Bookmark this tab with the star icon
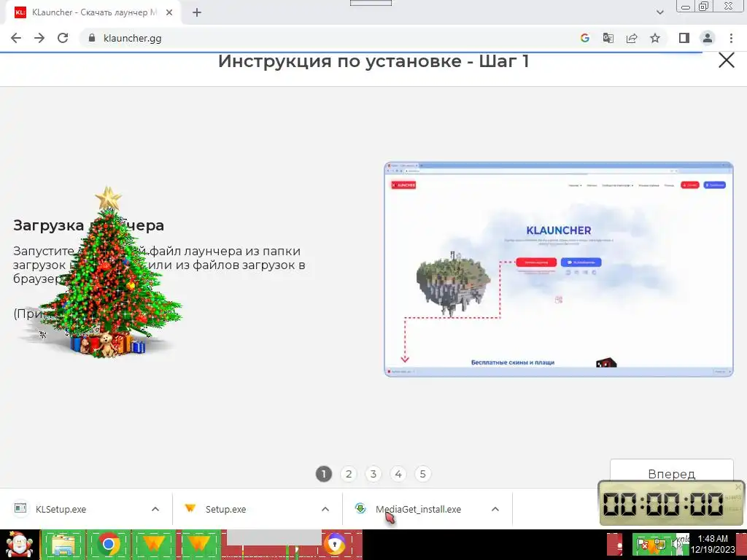This screenshot has width=747, height=560. [x=655, y=38]
